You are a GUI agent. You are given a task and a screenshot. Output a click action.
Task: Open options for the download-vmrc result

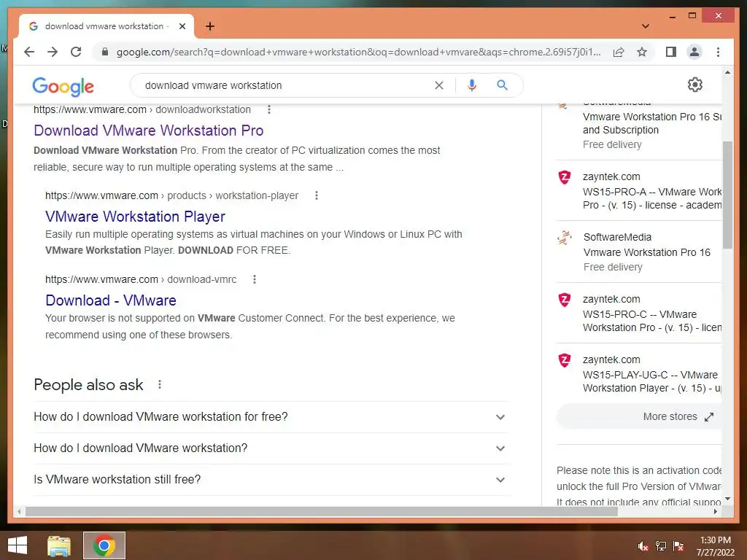click(x=255, y=279)
